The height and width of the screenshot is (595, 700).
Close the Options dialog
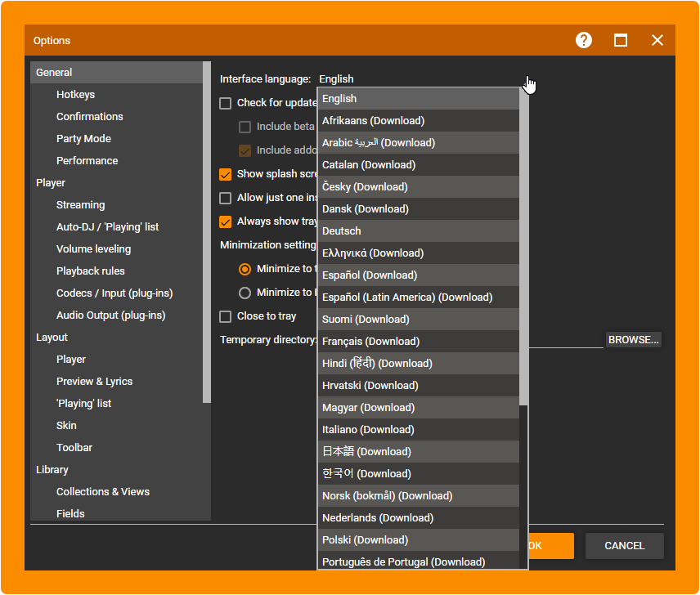pos(657,40)
